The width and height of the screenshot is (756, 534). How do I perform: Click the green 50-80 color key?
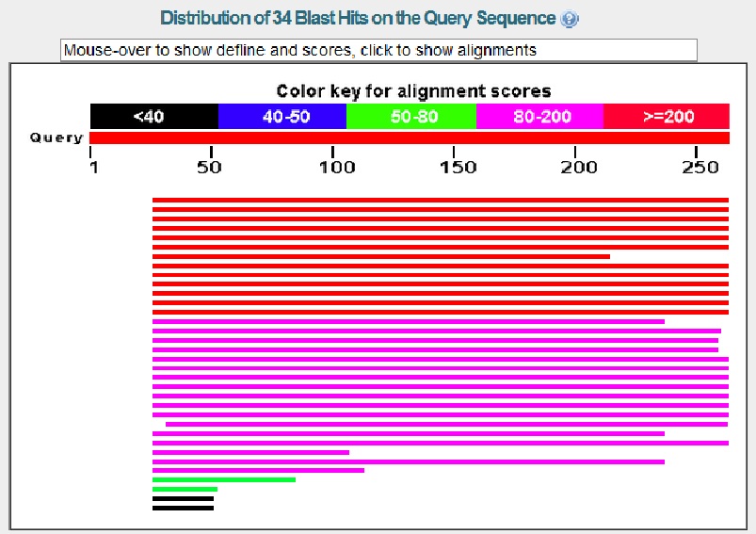410,117
